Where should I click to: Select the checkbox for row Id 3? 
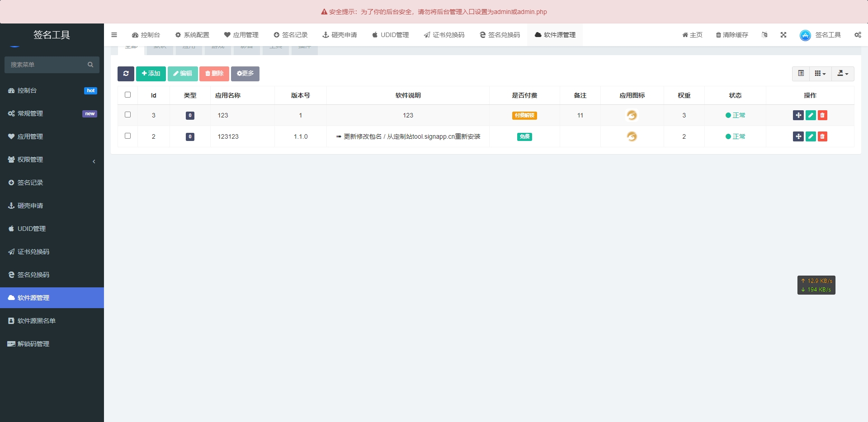pyautogui.click(x=127, y=115)
